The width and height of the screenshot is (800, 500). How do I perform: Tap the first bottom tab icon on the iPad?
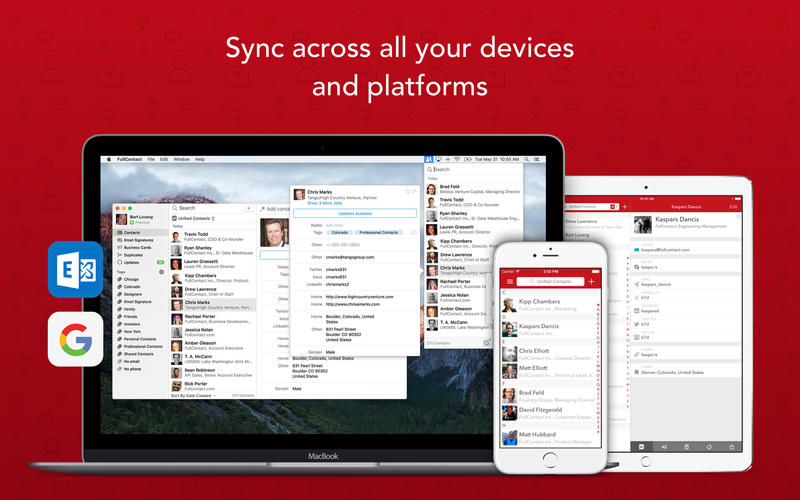click(x=641, y=446)
